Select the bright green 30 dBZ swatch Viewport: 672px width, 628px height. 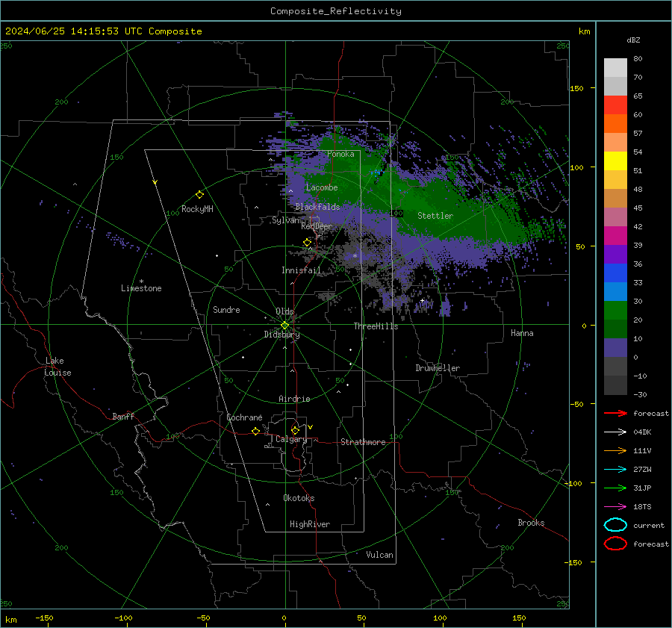[615, 311]
